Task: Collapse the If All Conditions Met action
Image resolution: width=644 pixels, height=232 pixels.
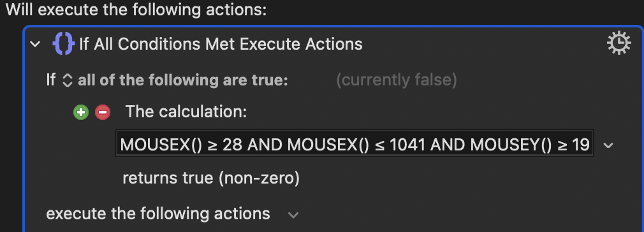Action: point(36,44)
